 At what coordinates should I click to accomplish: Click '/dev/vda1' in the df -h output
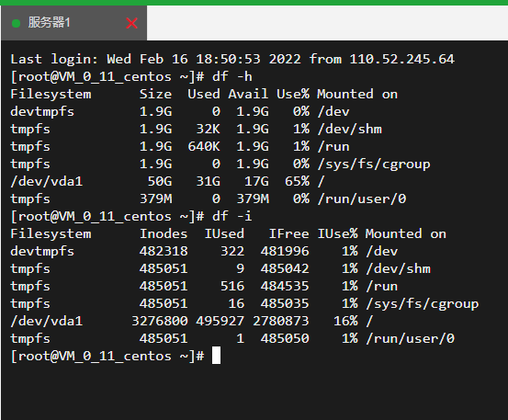coord(47,181)
